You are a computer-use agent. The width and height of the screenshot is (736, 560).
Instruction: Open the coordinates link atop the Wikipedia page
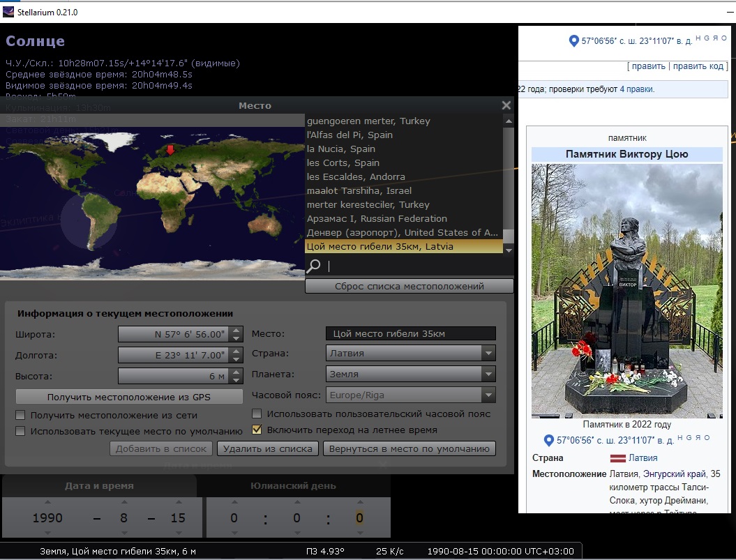637,41
